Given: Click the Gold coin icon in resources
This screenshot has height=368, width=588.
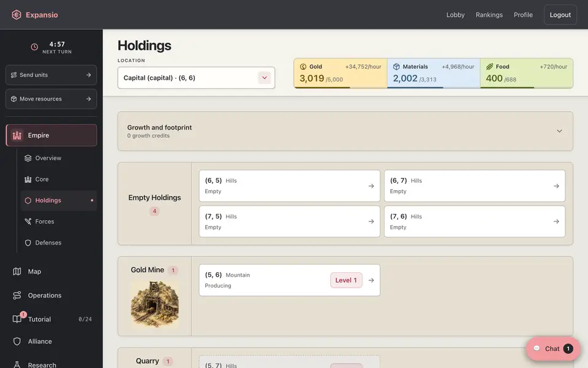Looking at the screenshot, I should [303, 66].
